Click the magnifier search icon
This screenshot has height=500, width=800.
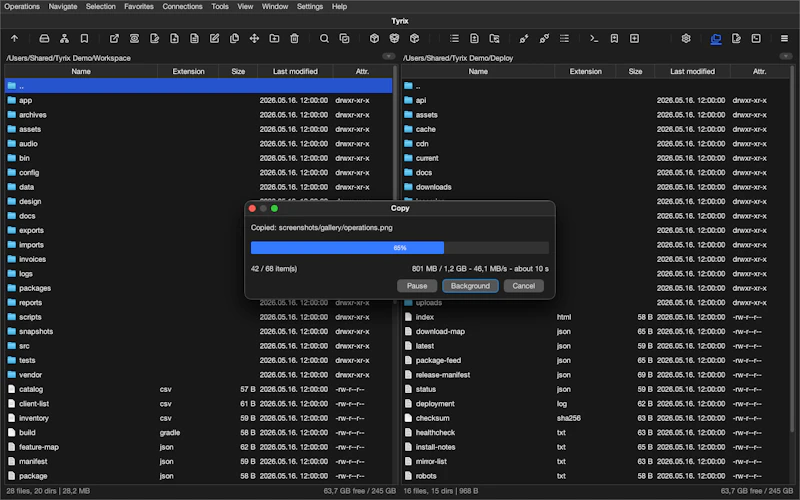(x=324, y=38)
